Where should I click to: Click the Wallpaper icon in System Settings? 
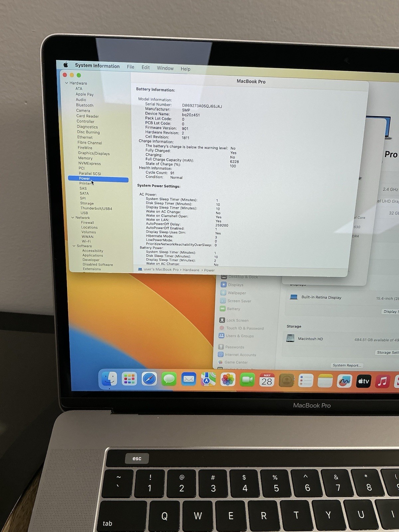223,293
